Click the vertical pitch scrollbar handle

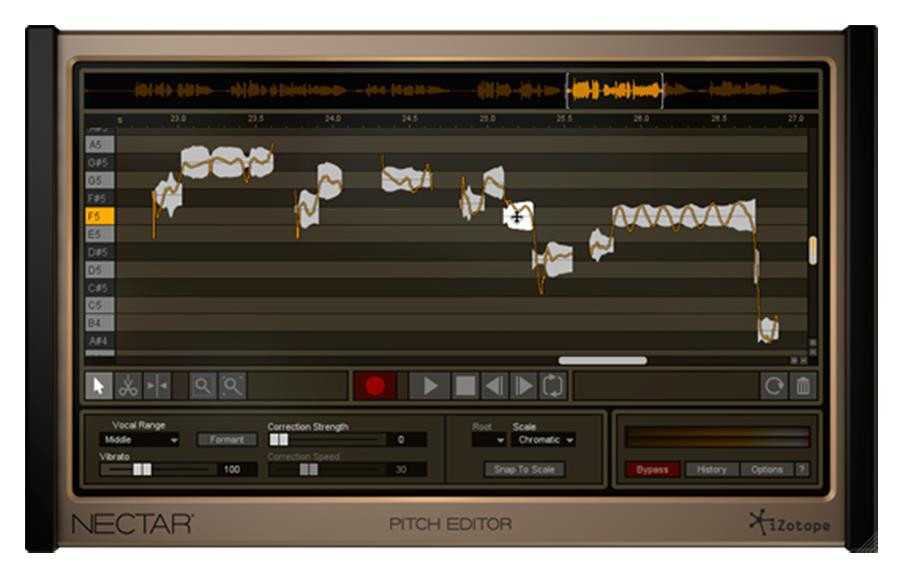[813, 251]
